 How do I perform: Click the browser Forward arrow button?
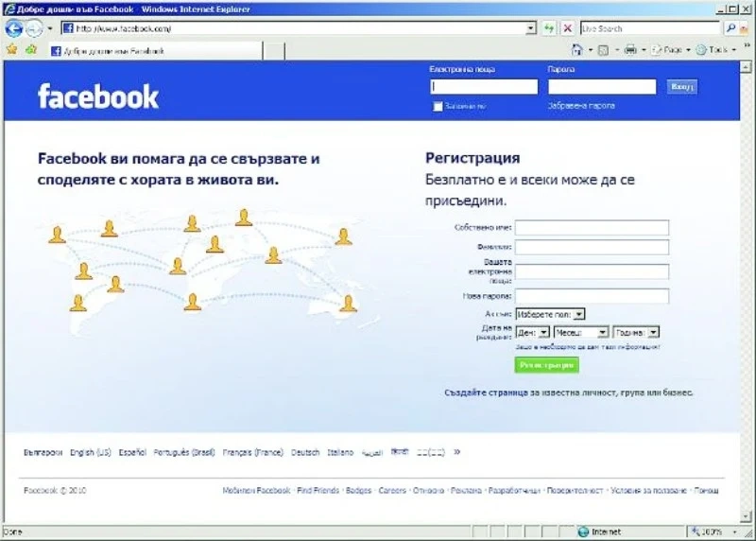click(34, 29)
